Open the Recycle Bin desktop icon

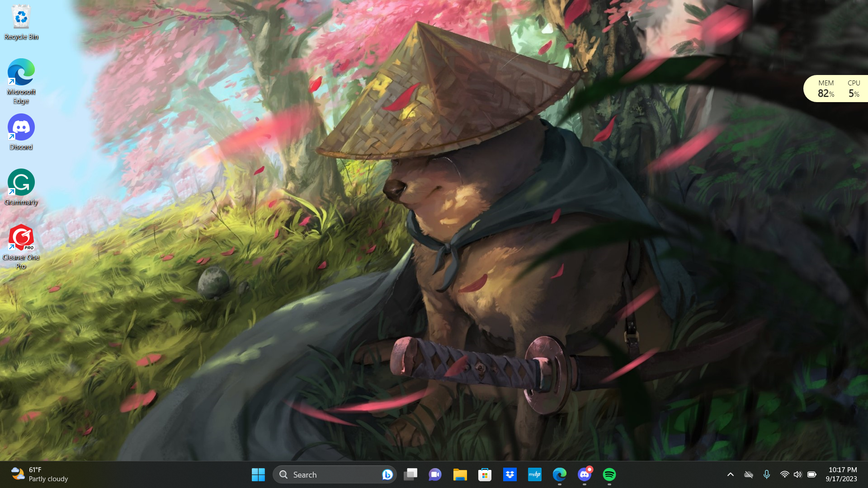[21, 23]
